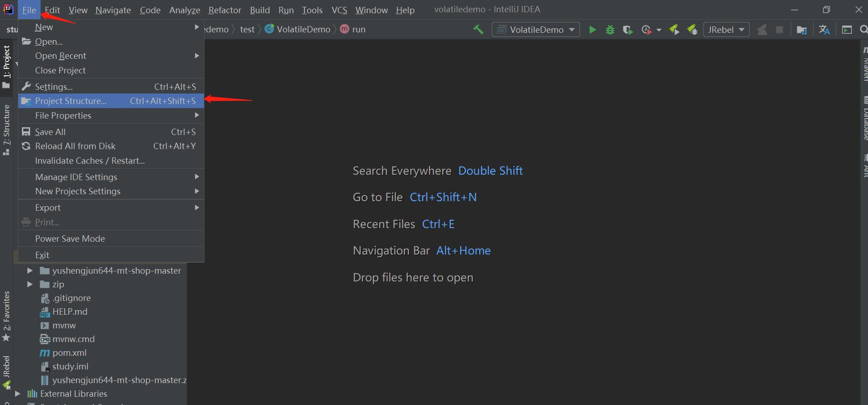This screenshot has width=868, height=405.
Task: Click Exit in the File menu
Action: (x=111, y=255)
